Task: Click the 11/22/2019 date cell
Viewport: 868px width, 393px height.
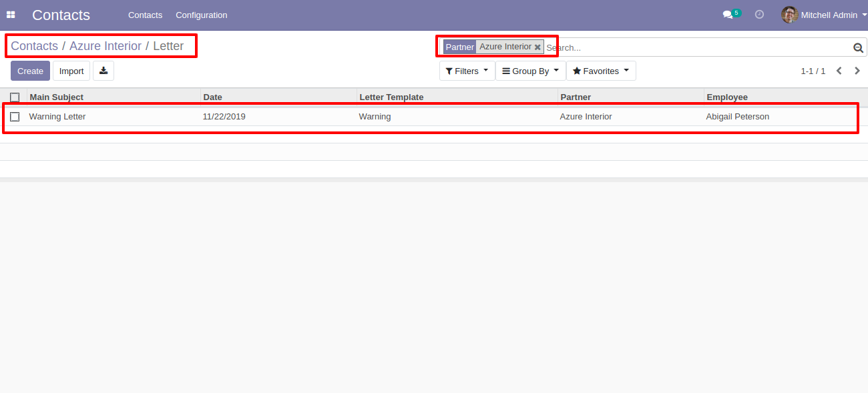Action: [x=224, y=117]
